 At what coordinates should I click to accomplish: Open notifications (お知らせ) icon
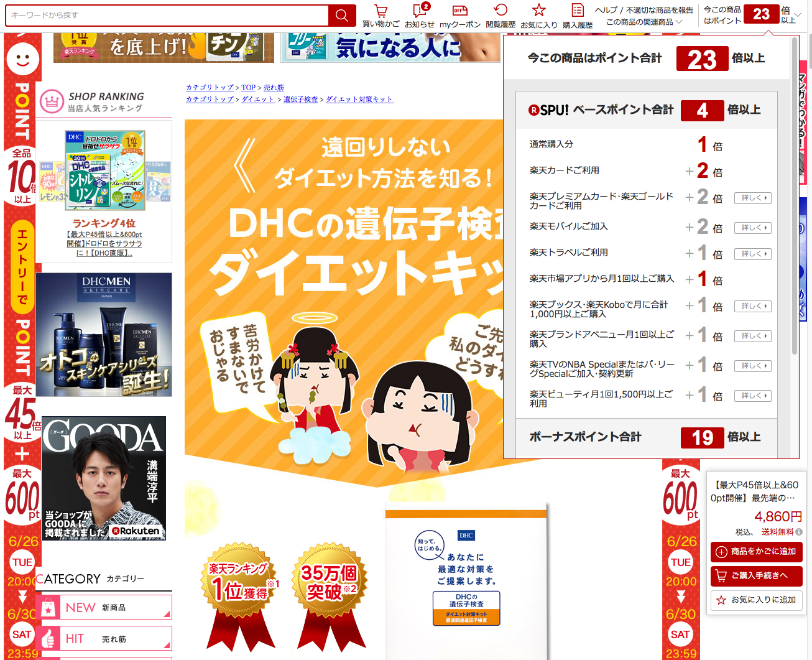click(420, 16)
